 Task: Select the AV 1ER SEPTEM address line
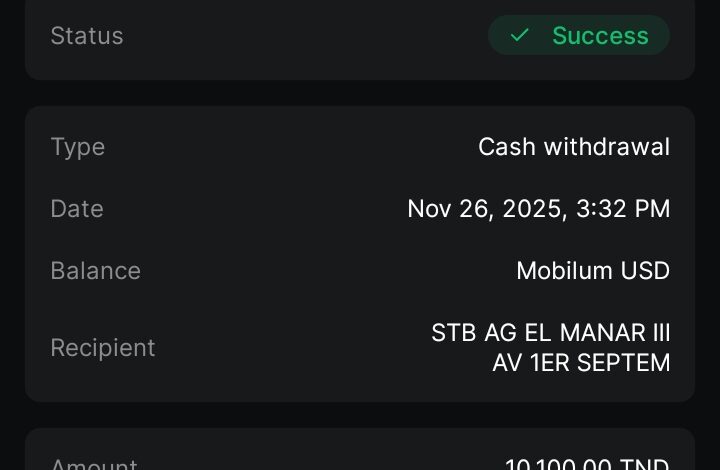581,363
